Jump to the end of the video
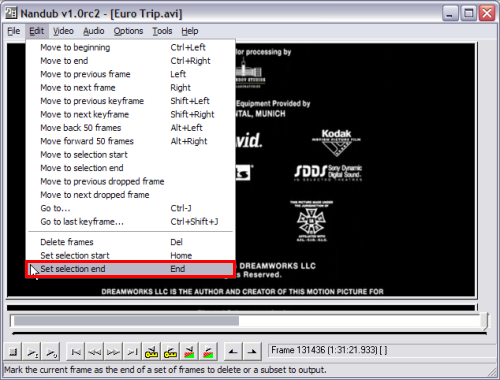This screenshot has height=380, width=500. click(132, 352)
